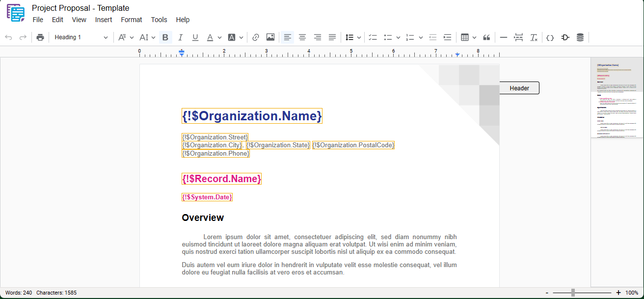Screen dimensions: 644x299
Task: Click the curly braces merge field icon
Action: point(550,37)
